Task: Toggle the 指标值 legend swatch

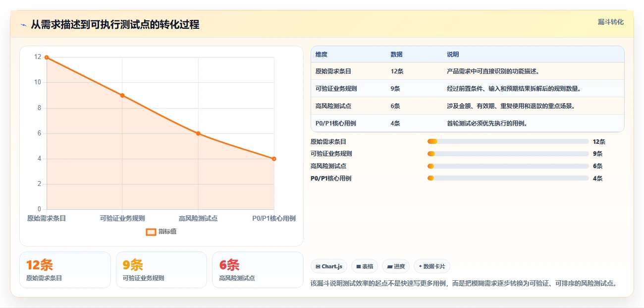Action: 151,232
